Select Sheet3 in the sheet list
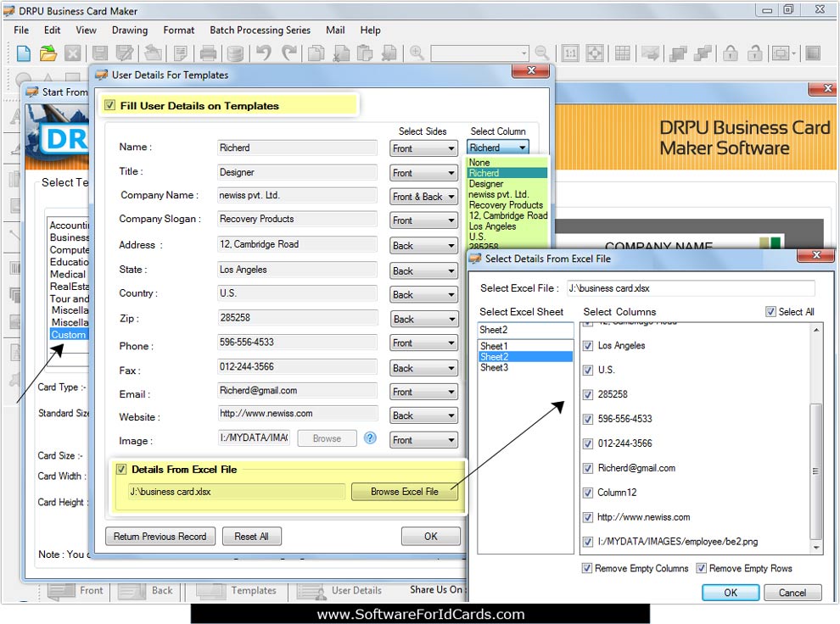The image size is (840, 624). pos(495,368)
